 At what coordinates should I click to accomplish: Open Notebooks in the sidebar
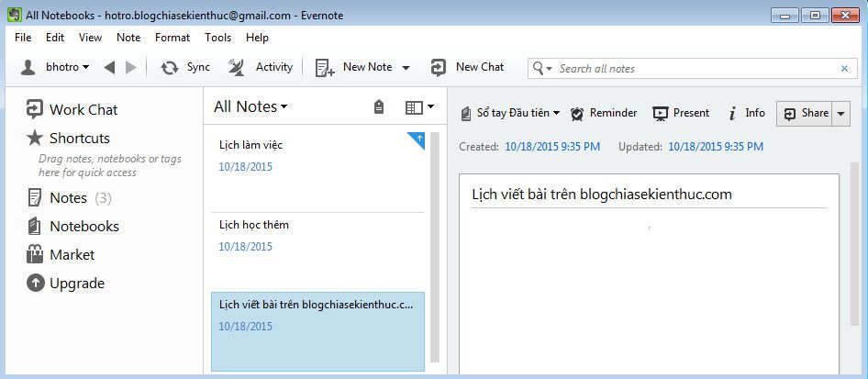84,227
